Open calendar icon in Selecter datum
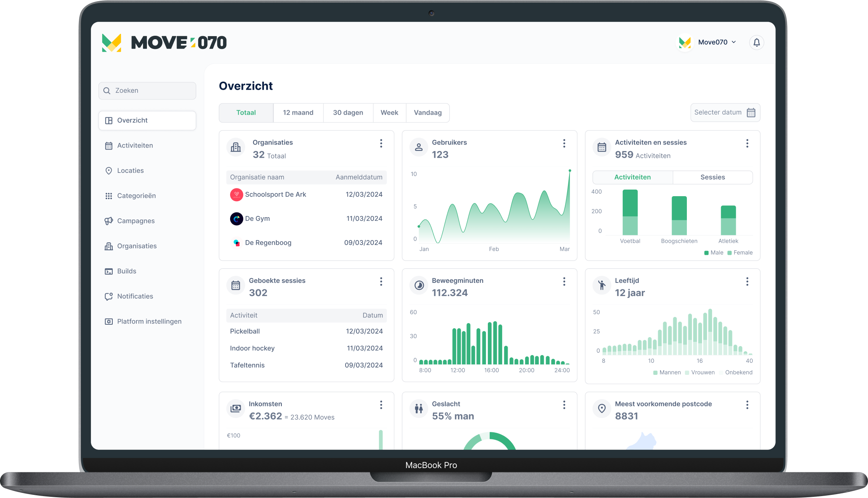The width and height of the screenshot is (868, 498). pyautogui.click(x=751, y=113)
